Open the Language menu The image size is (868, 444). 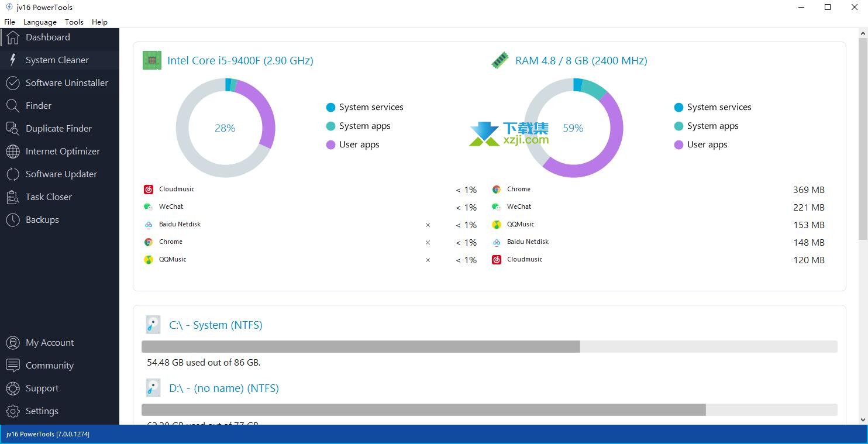coord(40,22)
